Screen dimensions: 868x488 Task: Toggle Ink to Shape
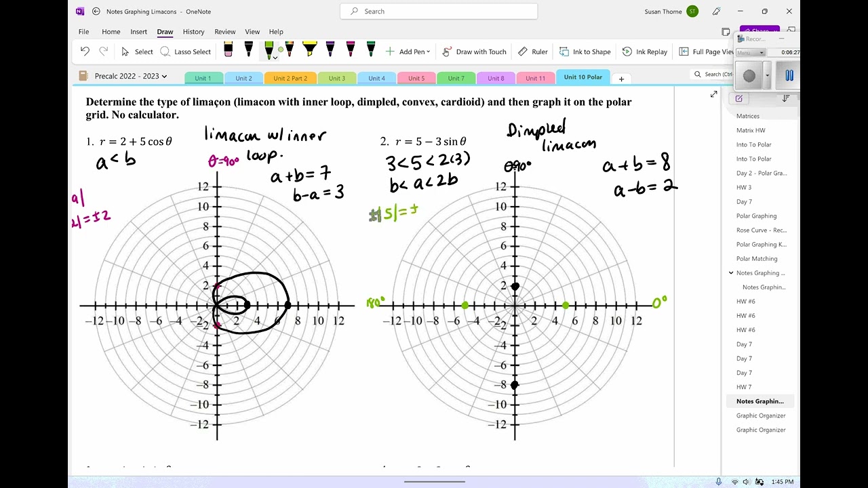(585, 52)
